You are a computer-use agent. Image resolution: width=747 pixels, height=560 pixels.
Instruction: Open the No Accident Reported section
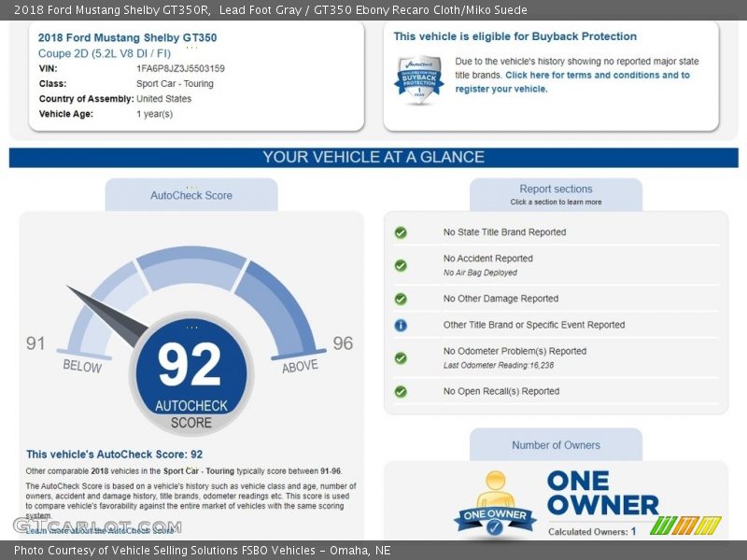pyautogui.click(x=487, y=259)
